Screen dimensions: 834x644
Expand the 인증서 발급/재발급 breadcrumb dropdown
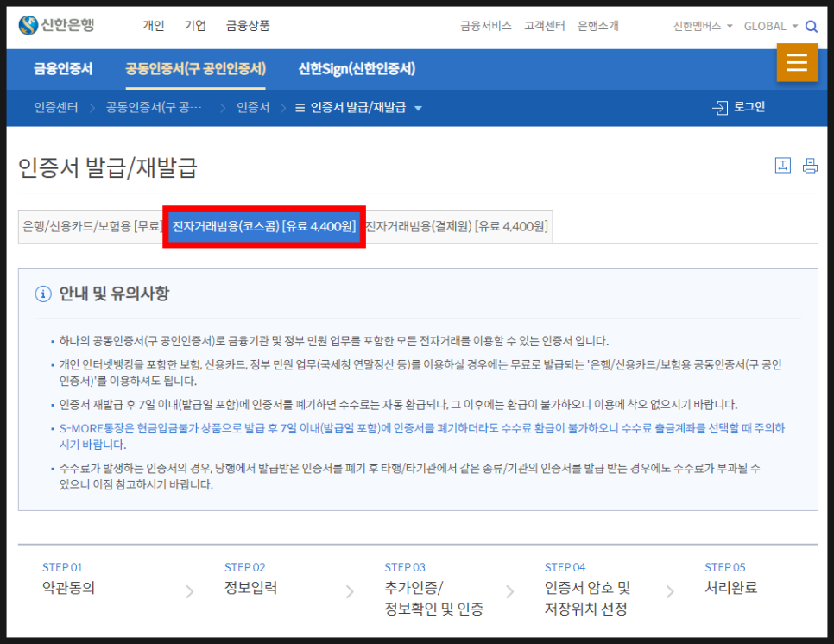point(418,107)
